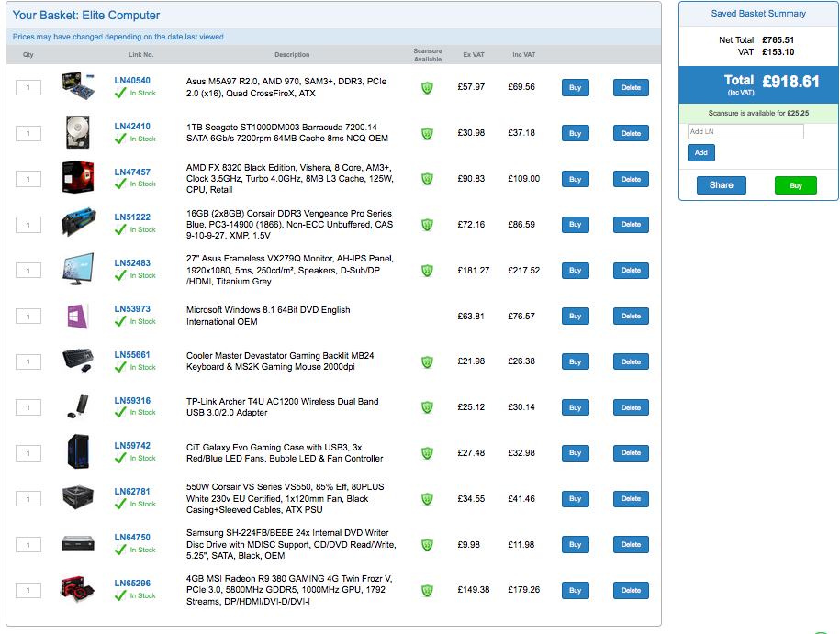Open product link LN59316
The image size is (840, 634).
click(132, 401)
